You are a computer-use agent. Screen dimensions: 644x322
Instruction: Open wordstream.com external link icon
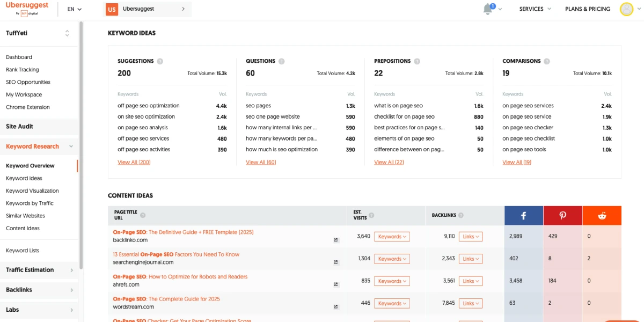(336, 307)
